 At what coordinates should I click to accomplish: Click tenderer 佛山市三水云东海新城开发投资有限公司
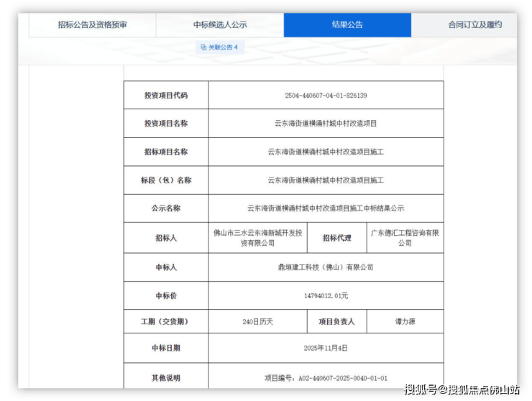click(x=258, y=238)
